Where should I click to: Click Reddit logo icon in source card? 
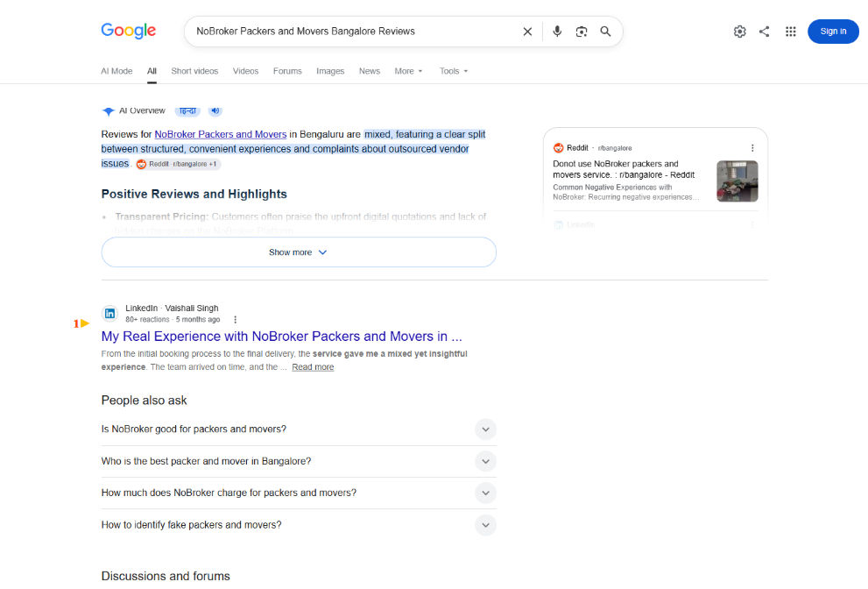coord(558,148)
